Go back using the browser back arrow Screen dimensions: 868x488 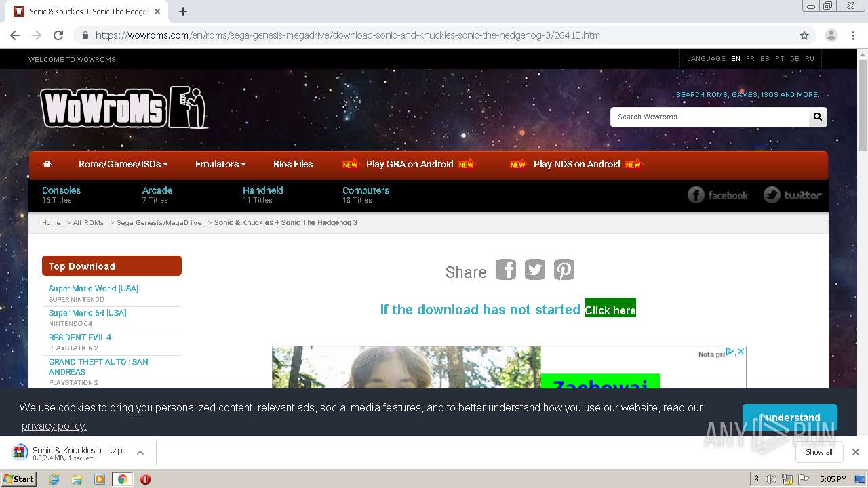pos(15,35)
